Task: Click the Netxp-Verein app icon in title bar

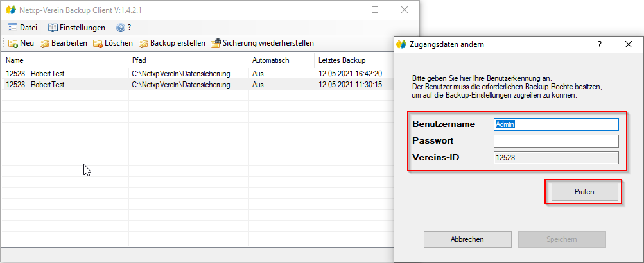Action: click(11, 10)
